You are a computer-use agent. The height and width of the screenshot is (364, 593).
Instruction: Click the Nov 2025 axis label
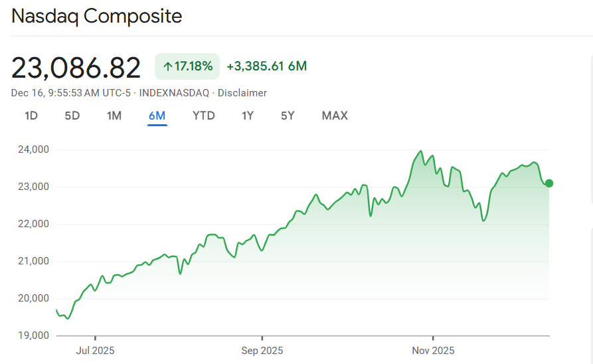432,350
